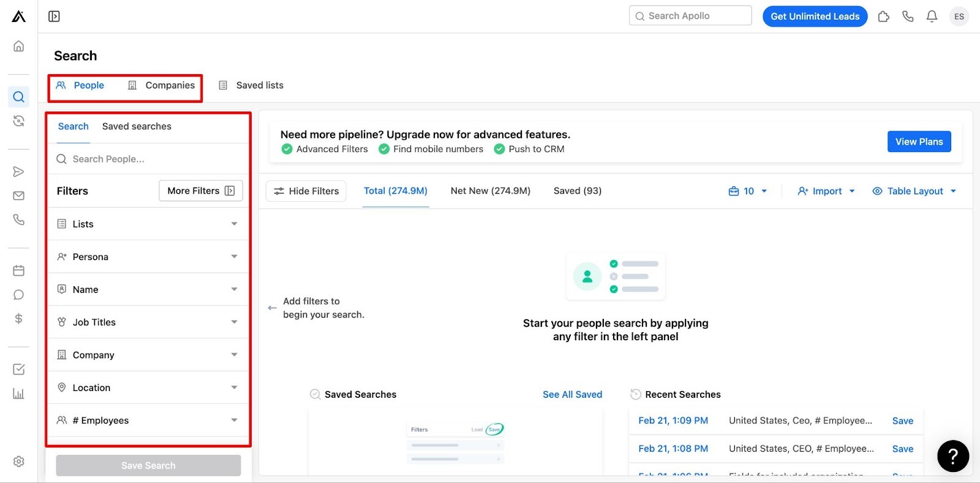This screenshot has height=483, width=980.
Task: Open the extensions puzzle icon in header
Action: [883, 17]
